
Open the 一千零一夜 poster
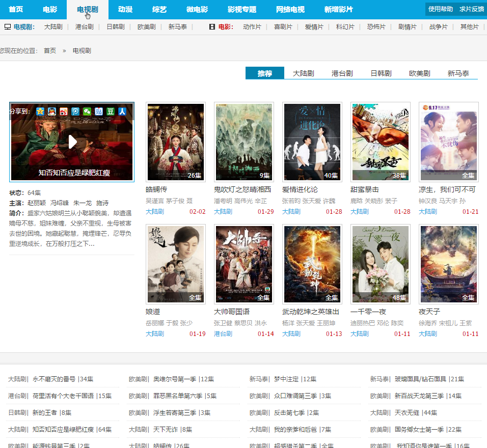point(381,264)
